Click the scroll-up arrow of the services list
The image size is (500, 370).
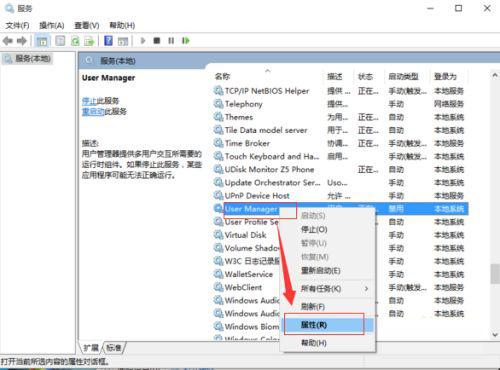point(495,76)
